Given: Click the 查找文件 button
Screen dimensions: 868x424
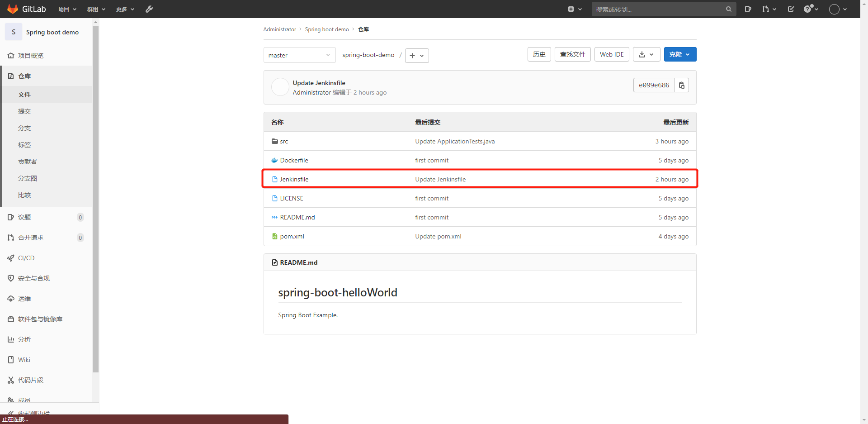Looking at the screenshot, I should click(x=572, y=54).
